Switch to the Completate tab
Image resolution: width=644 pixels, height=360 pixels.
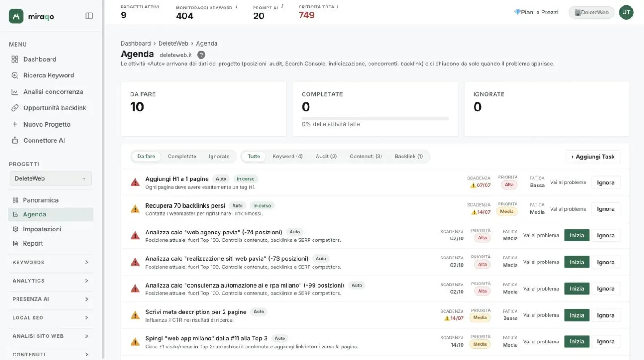[x=182, y=157]
